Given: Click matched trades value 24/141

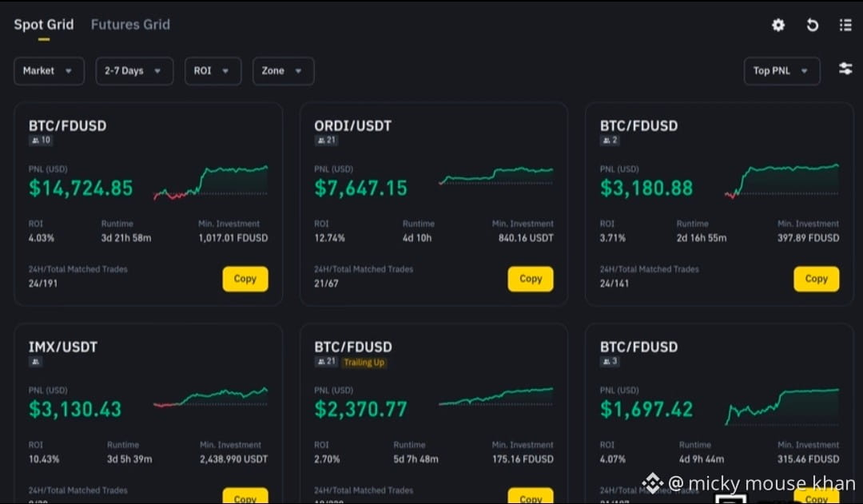Looking at the screenshot, I should pos(614,284).
